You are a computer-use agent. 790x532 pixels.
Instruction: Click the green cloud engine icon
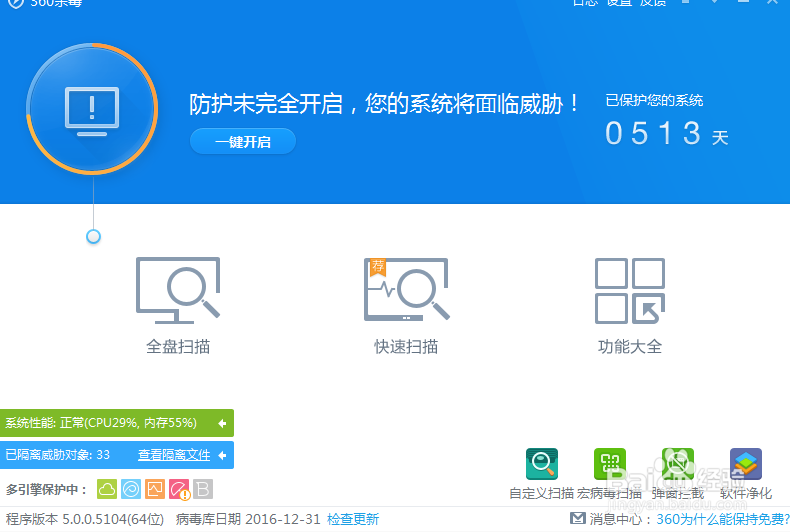pos(107,489)
